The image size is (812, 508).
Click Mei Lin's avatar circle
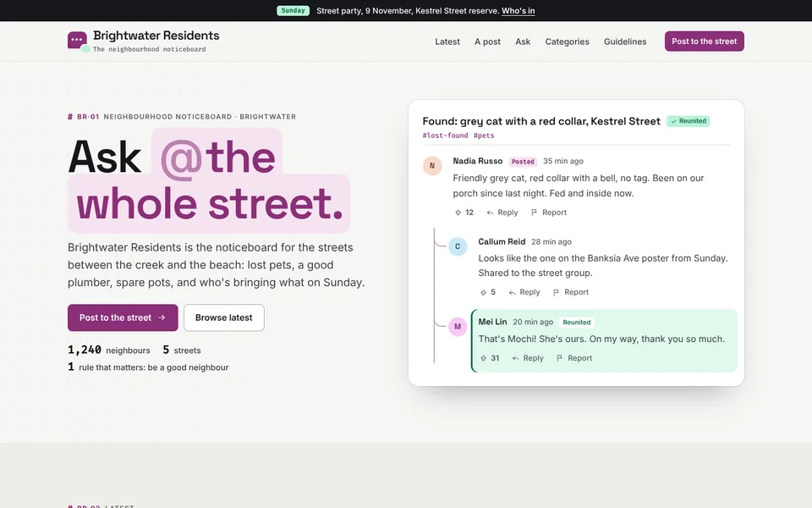[458, 327]
